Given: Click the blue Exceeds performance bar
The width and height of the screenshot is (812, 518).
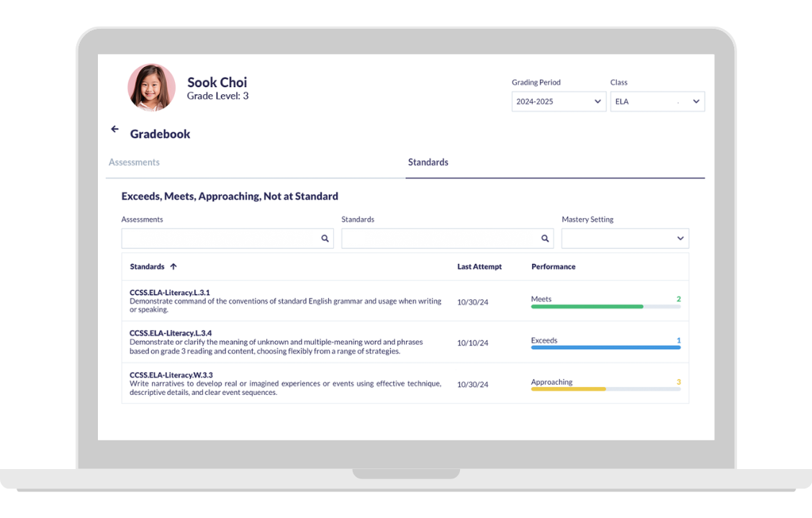Looking at the screenshot, I should pos(605,347).
